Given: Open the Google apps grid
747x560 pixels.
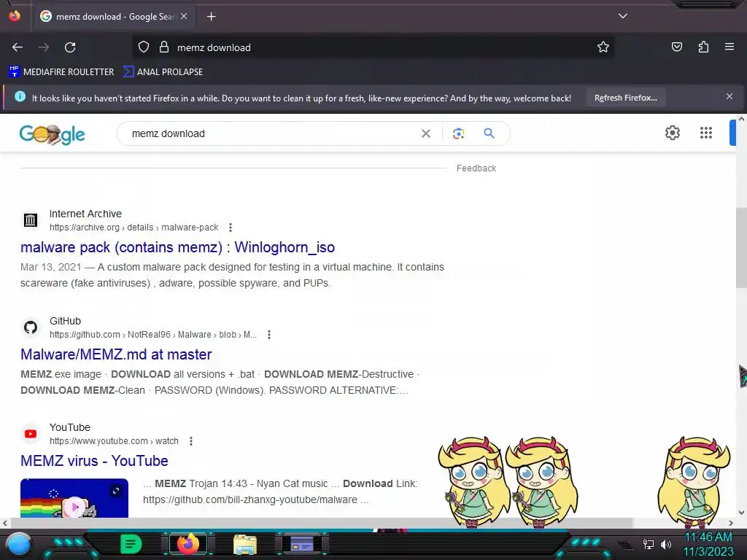Looking at the screenshot, I should (706, 133).
